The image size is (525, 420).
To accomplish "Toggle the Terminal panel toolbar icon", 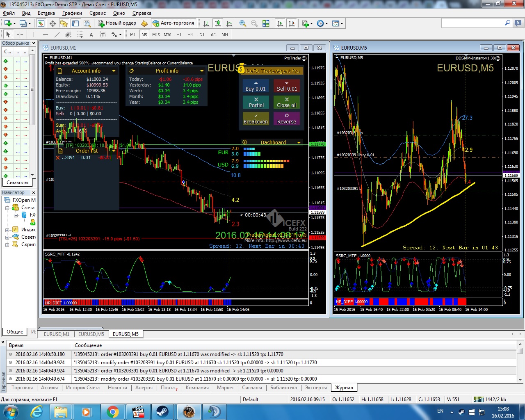I will 75,23.
